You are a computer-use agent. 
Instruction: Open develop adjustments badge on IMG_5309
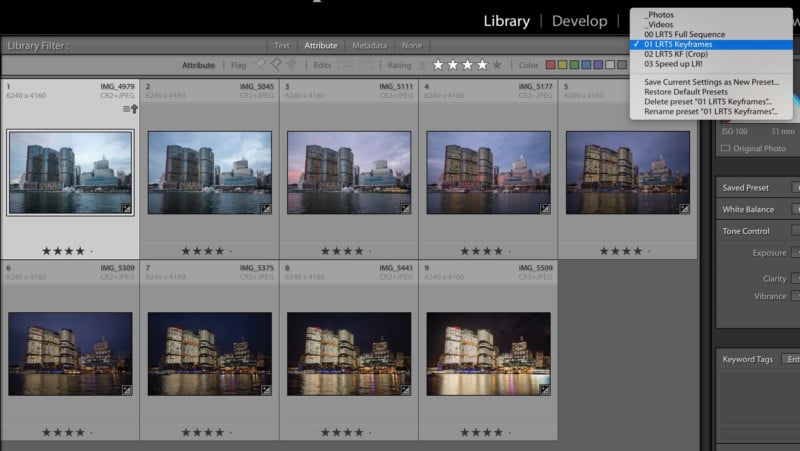(127, 390)
